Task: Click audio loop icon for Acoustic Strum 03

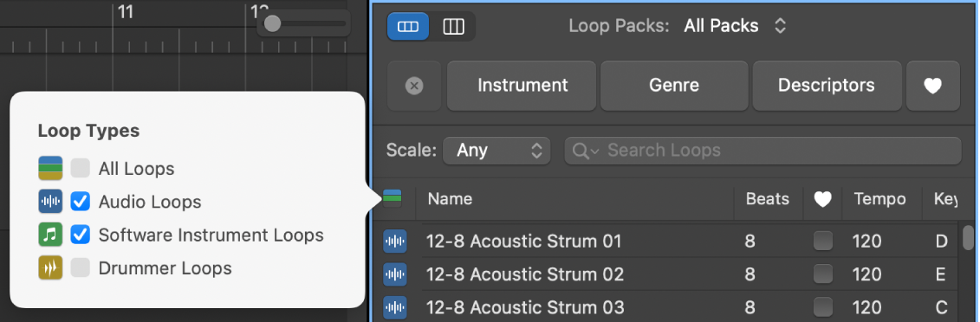Action: 395,307
